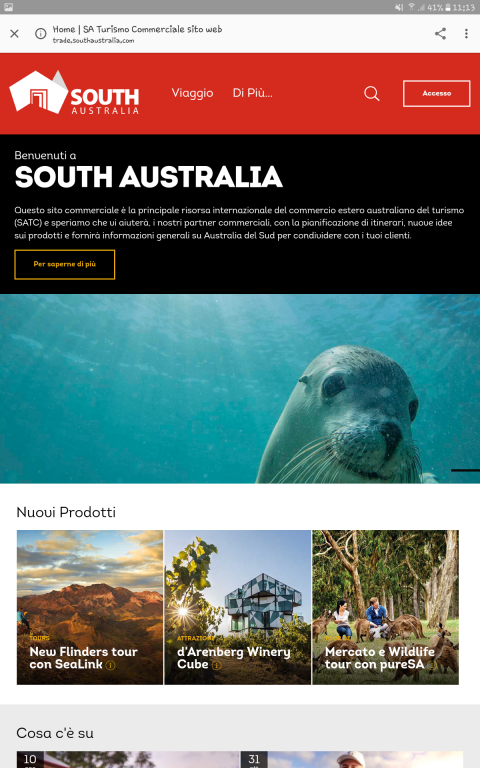The width and height of the screenshot is (480, 768).
Task: Expand the Di Più... menu
Action: coord(252,93)
